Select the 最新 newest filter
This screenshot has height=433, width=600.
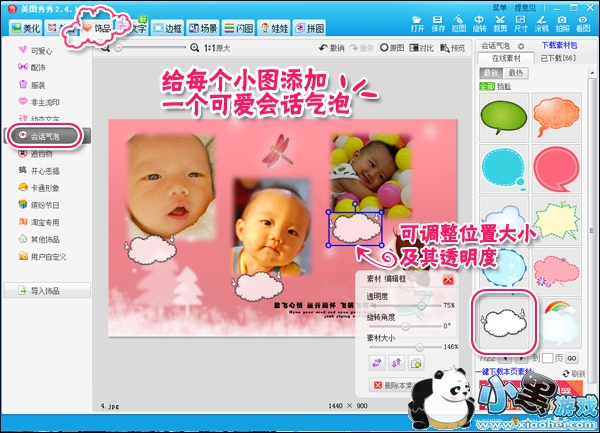pos(491,73)
